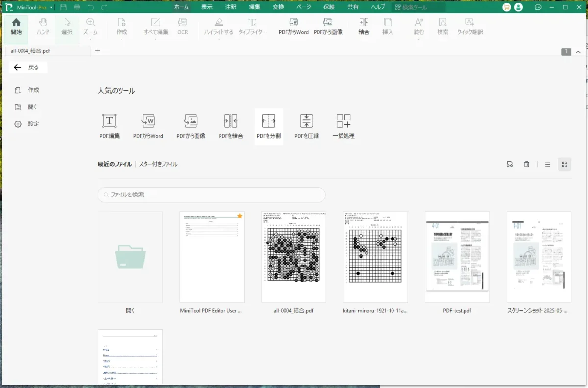588x388 pixels.
Task: Select 開く in the left sidebar
Action: [26, 107]
